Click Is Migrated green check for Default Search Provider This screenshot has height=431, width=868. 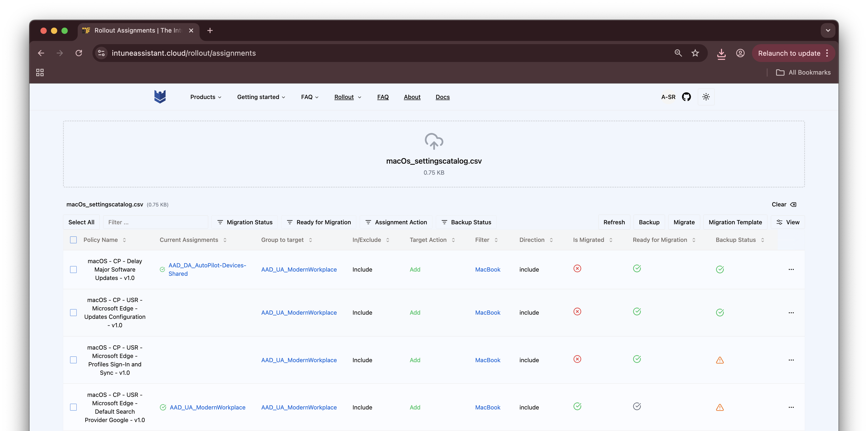click(x=577, y=406)
